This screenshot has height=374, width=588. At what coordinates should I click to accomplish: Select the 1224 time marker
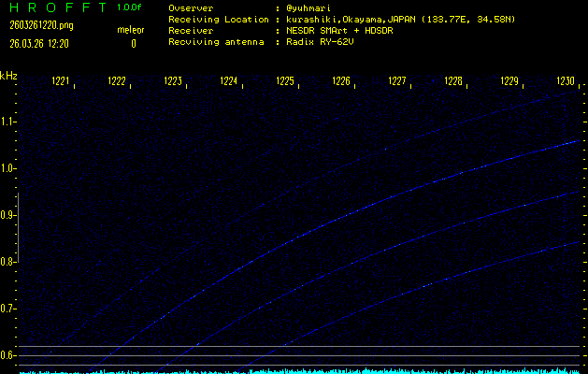point(229,81)
